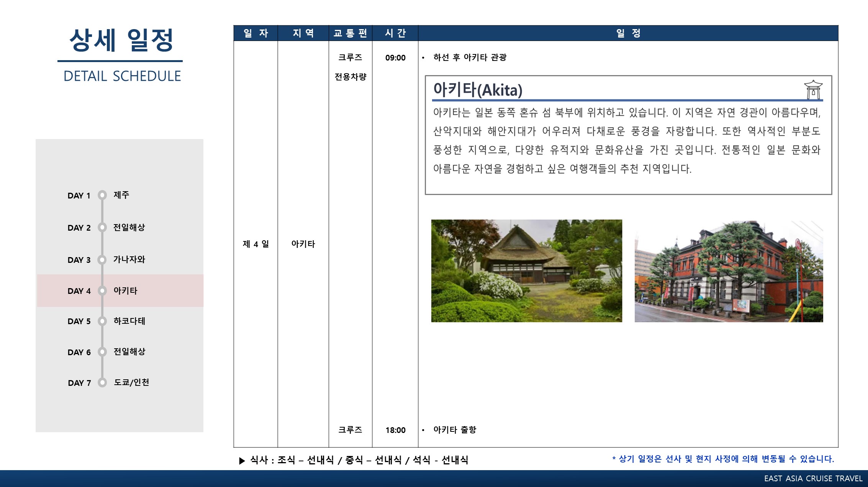Click the 일 자 column header
The height and width of the screenshot is (487, 868).
[x=255, y=33]
